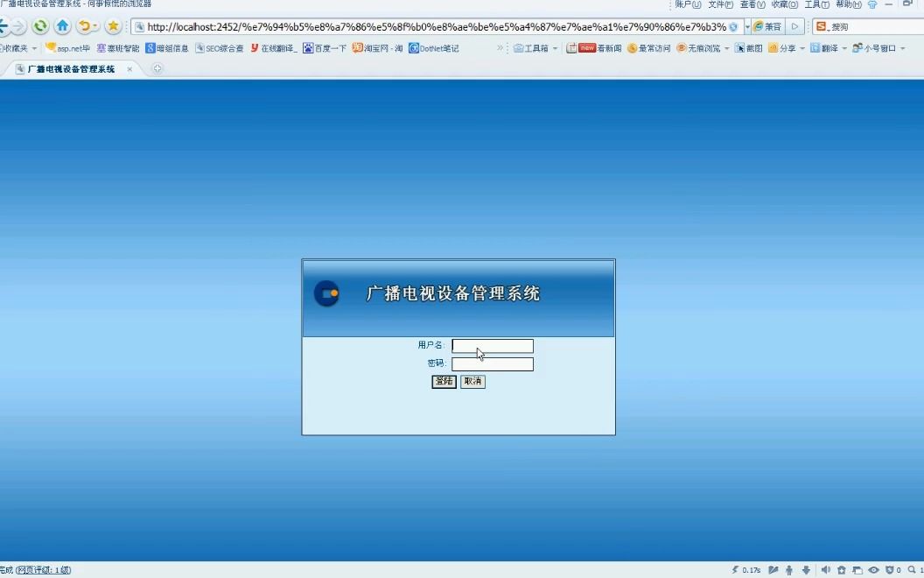Click the search icon beside the 搜狗 search box

point(820,26)
